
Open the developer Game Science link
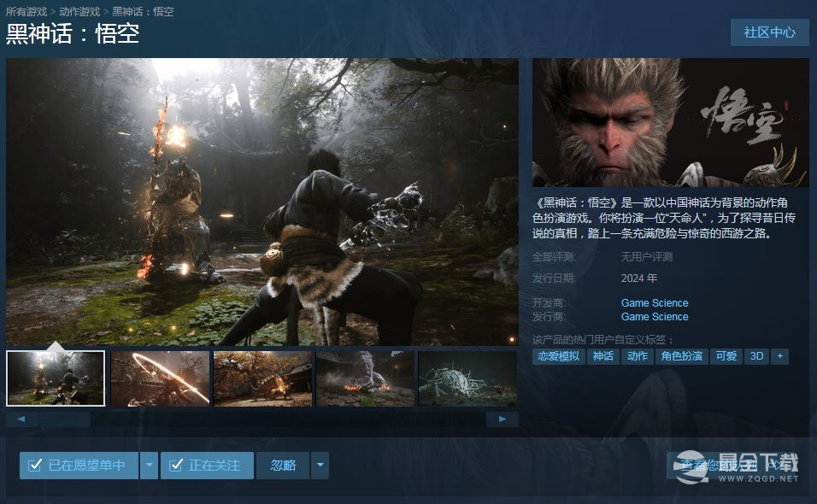(655, 303)
